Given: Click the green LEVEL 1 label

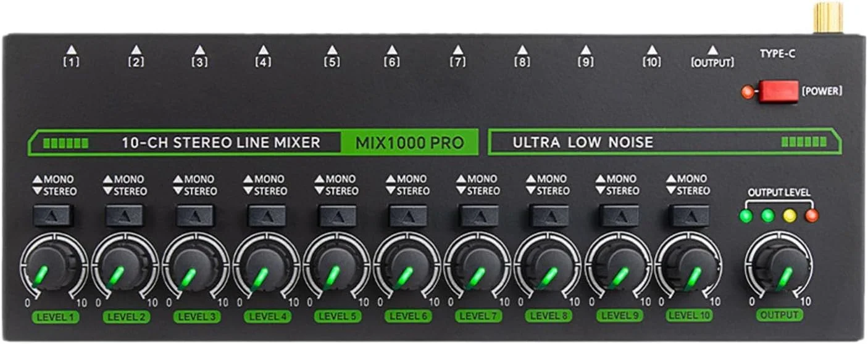Looking at the screenshot, I should [56, 317].
